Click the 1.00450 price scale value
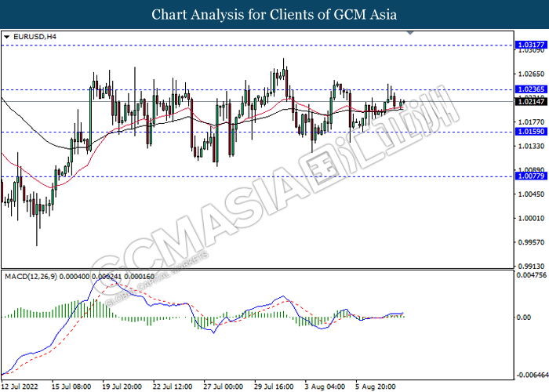This screenshot has width=549, height=392. 532,194
